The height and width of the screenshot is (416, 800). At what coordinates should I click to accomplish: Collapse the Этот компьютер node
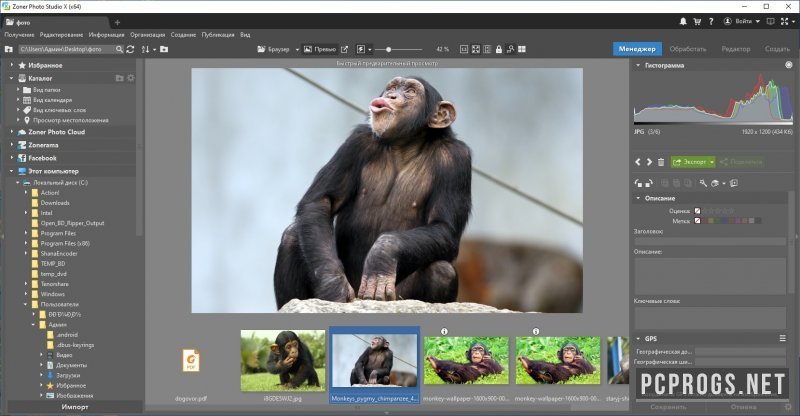point(12,171)
